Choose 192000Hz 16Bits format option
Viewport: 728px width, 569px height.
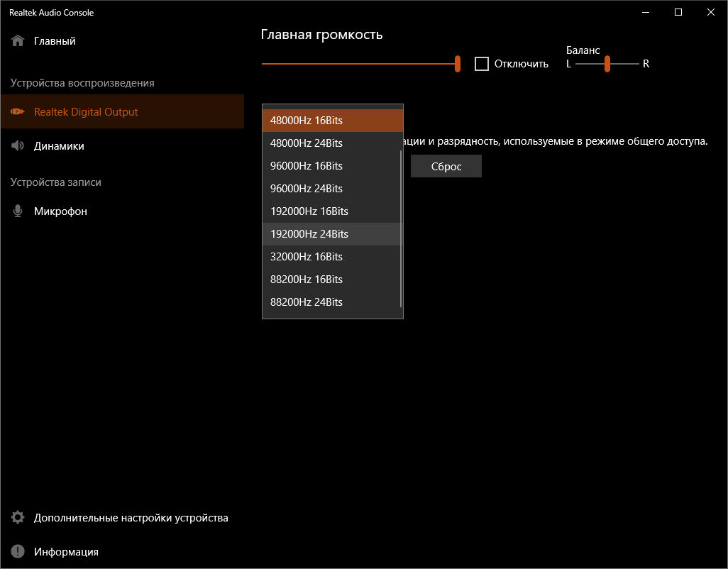[331, 211]
